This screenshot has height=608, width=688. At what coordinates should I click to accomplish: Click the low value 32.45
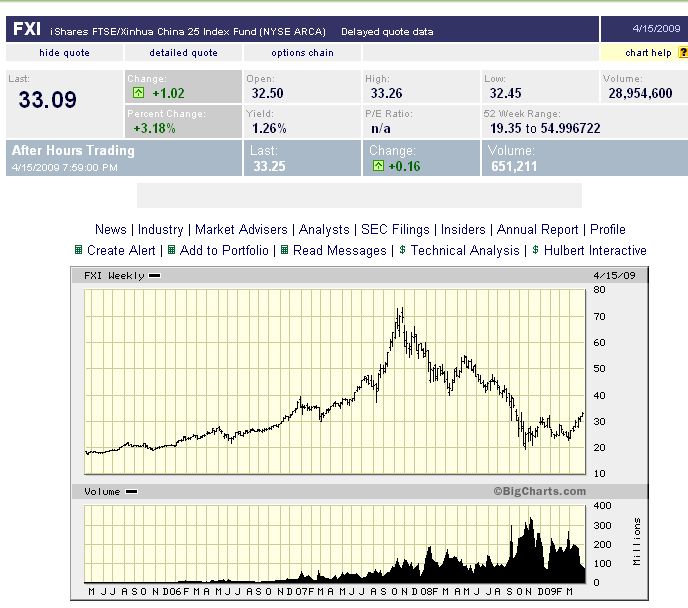(x=505, y=93)
